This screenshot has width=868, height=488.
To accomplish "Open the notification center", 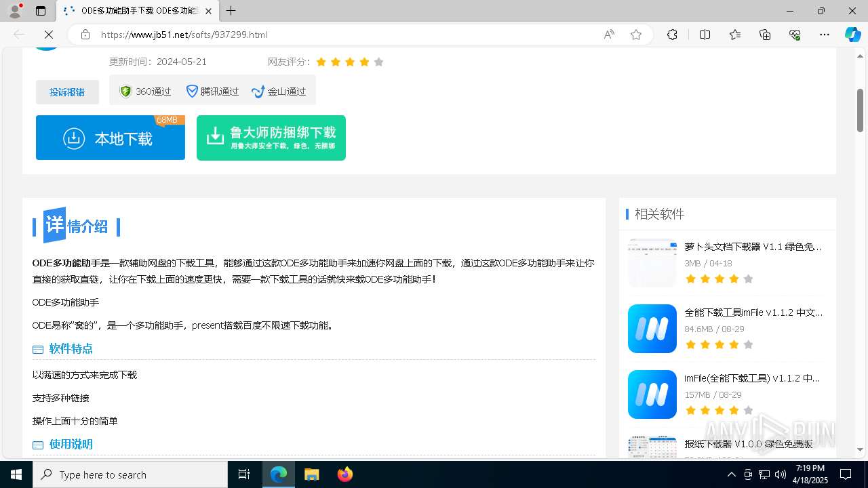I will coord(846,474).
